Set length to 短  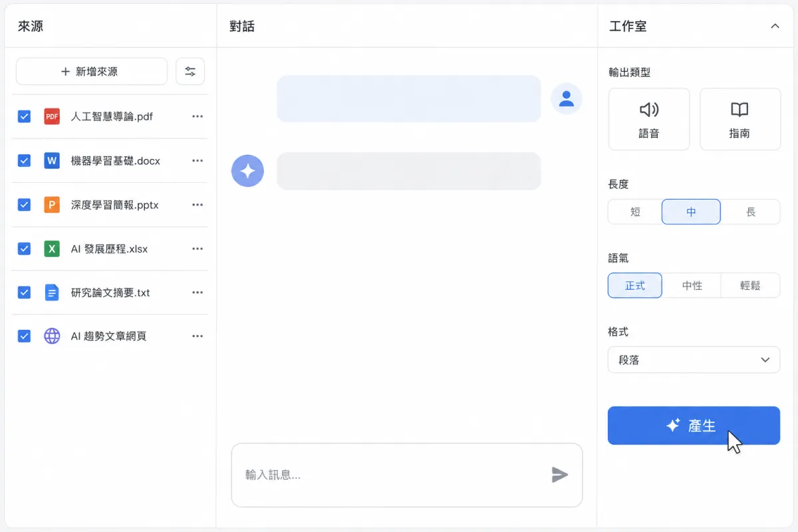(635, 212)
